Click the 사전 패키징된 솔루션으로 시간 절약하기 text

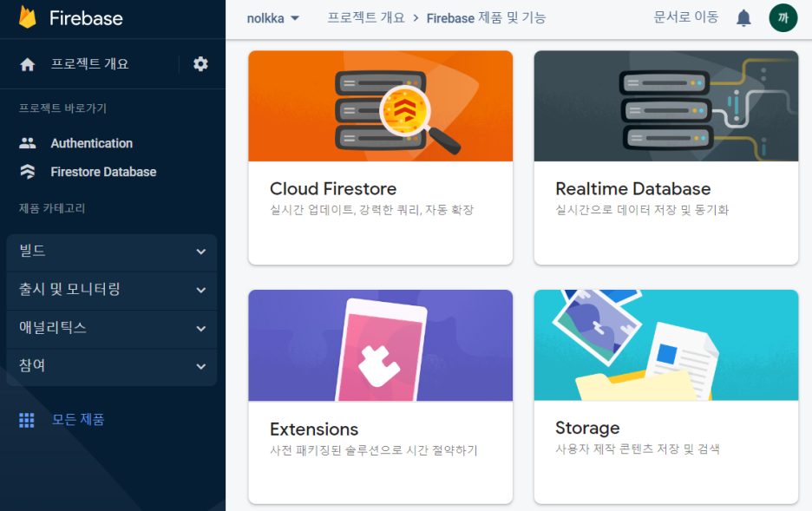[x=374, y=450]
